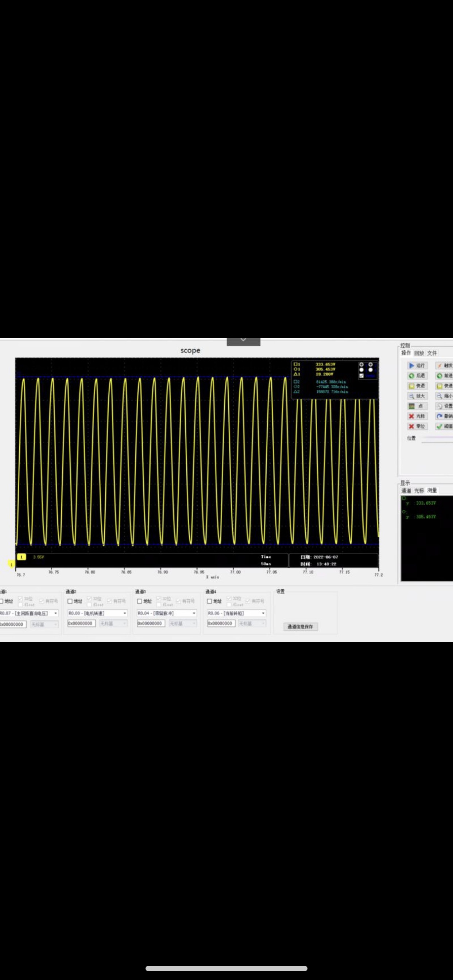Viewport: 453px width, 980px height.
Task: Click the 触发 trigger button
Action: [x=445, y=366]
